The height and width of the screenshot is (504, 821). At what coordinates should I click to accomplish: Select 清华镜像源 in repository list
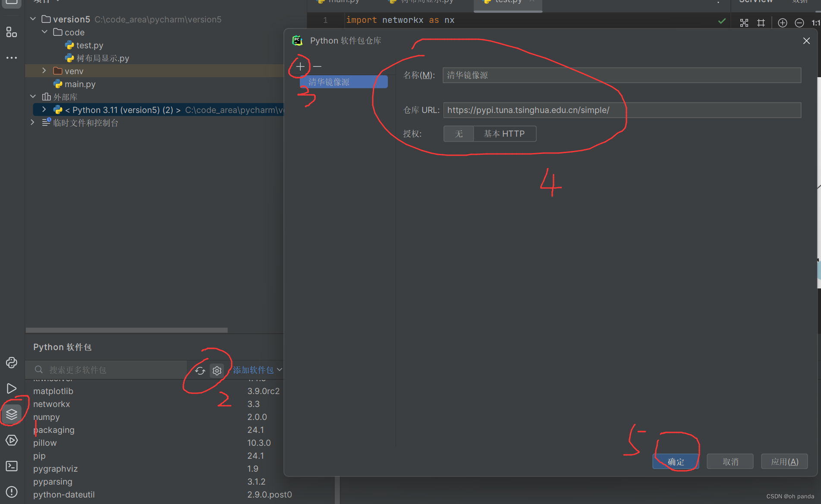point(344,82)
